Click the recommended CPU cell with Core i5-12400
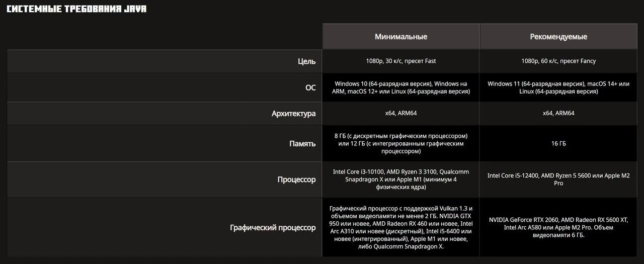 click(x=558, y=180)
